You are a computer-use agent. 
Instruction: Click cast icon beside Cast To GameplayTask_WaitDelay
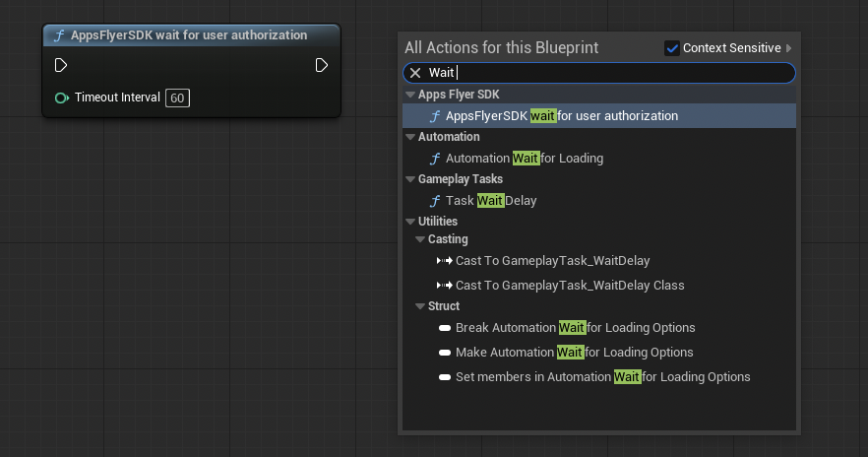445,260
